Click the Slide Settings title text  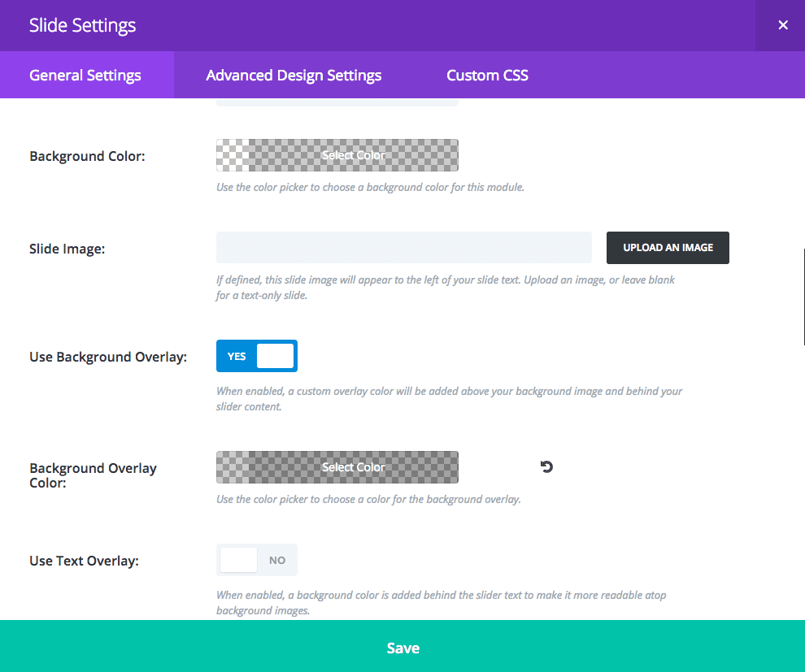pos(82,25)
